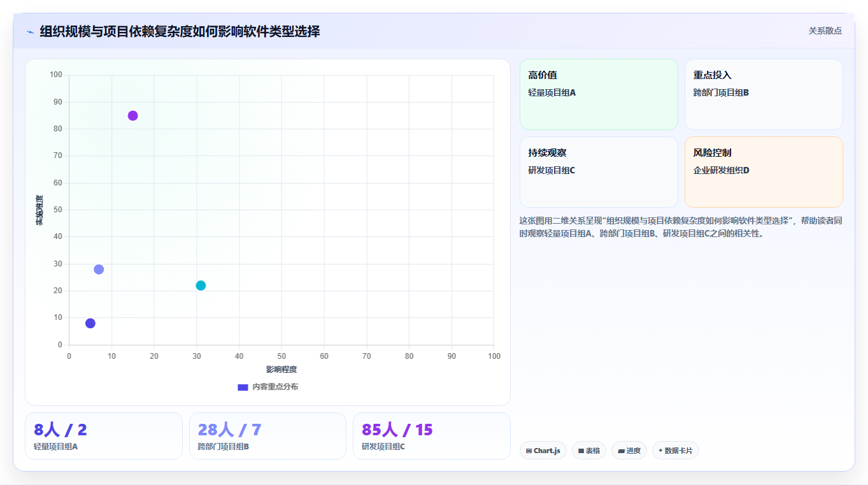This screenshot has width=868, height=485.
Task: Select the 8人 / 2 stat card
Action: tap(104, 436)
